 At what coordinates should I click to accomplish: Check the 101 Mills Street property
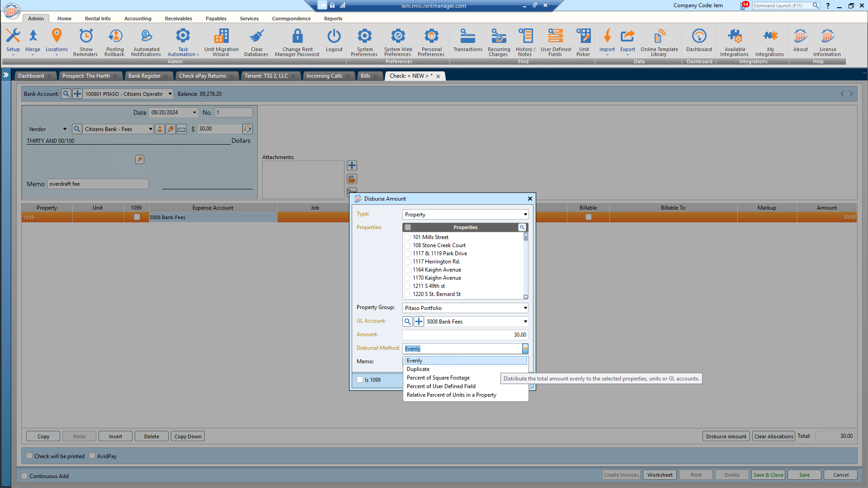407,237
